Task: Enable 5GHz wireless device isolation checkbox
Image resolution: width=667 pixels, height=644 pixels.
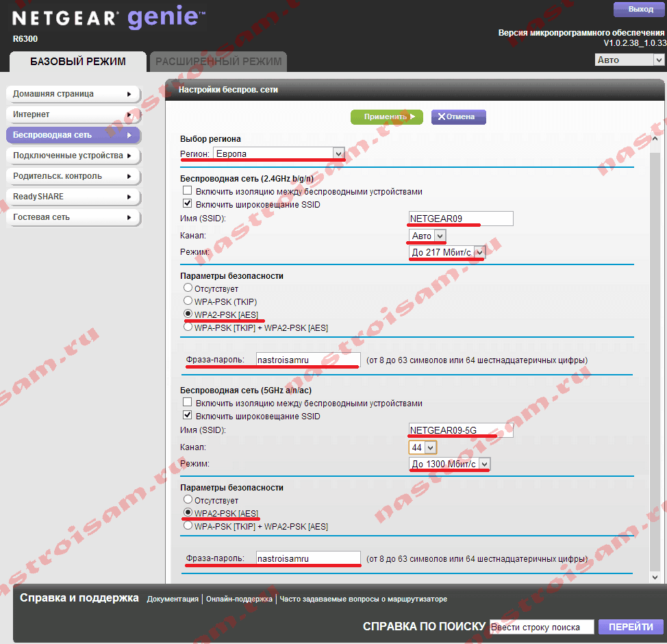Action: point(187,401)
